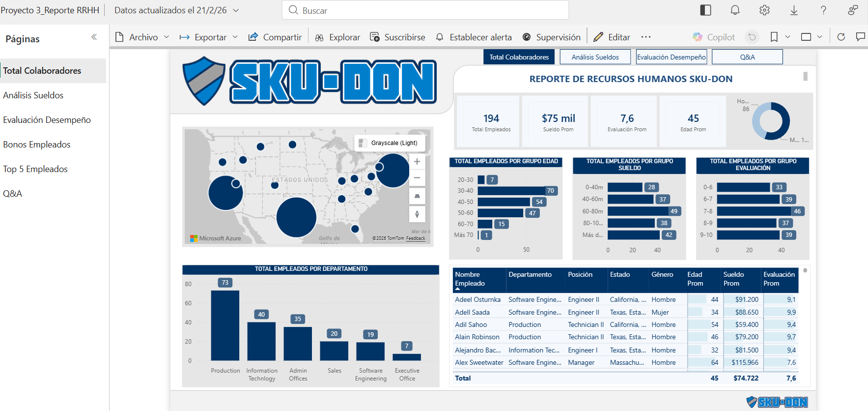Open the comments icon in toolbar
868x411 pixels.
(x=860, y=37)
